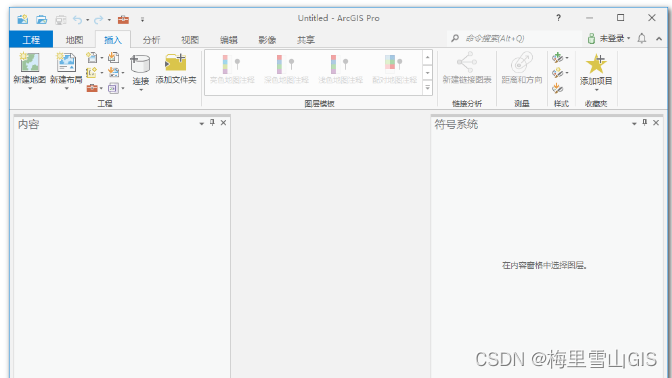This screenshot has width=672, height=378.
Task: Select the 深色地图注释 layer template
Action: [286, 69]
